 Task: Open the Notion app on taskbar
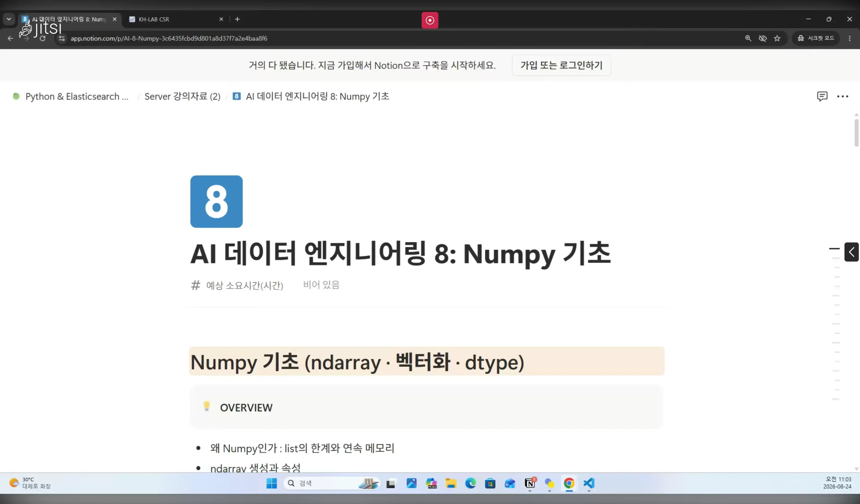point(530,483)
